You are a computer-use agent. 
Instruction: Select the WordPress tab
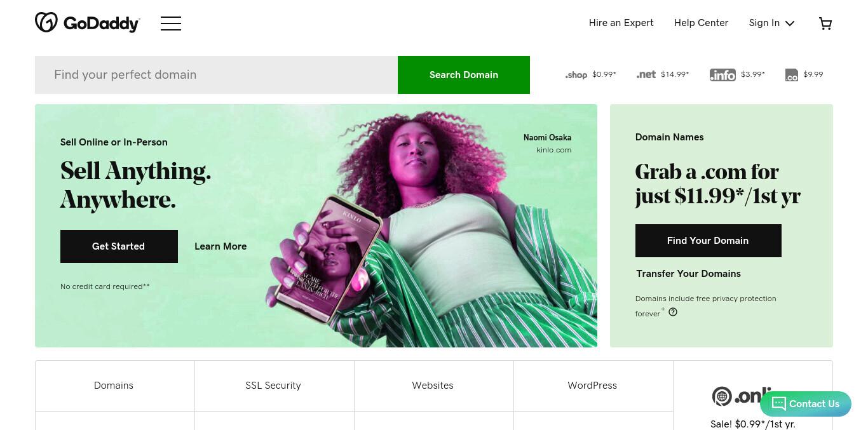click(x=593, y=386)
